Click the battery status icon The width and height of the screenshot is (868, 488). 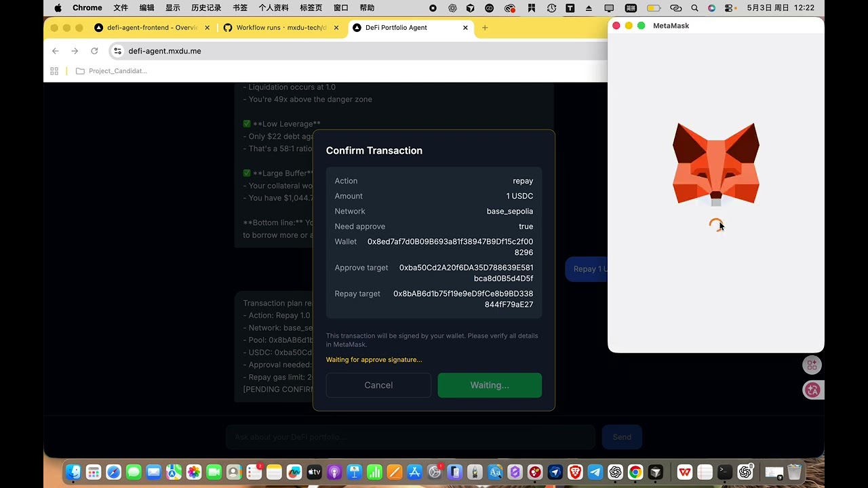tap(654, 8)
